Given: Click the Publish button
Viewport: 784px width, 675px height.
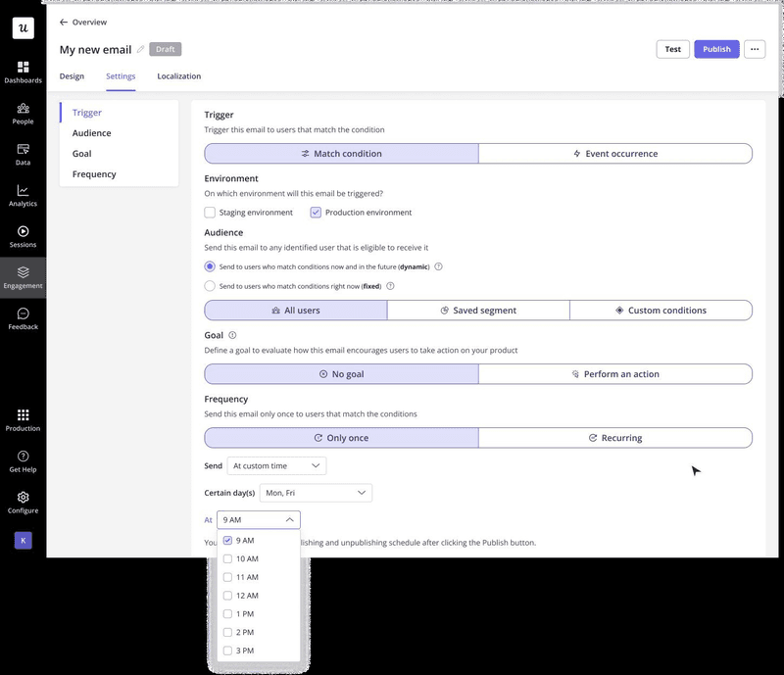Looking at the screenshot, I should click(x=716, y=48).
